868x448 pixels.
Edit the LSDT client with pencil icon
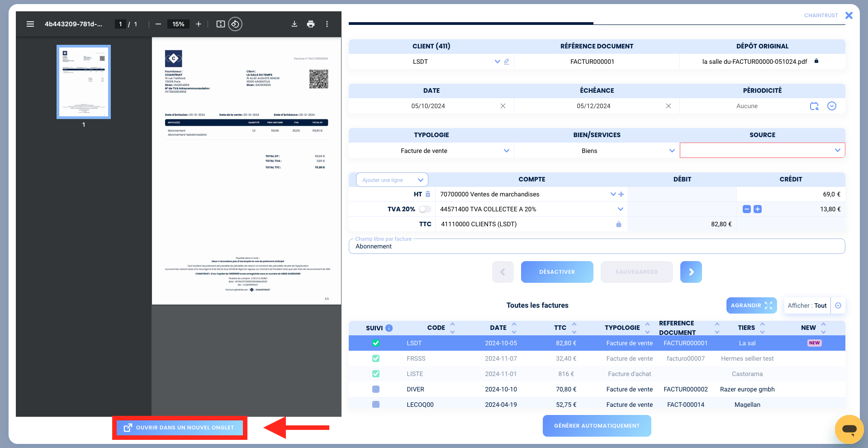pos(507,62)
